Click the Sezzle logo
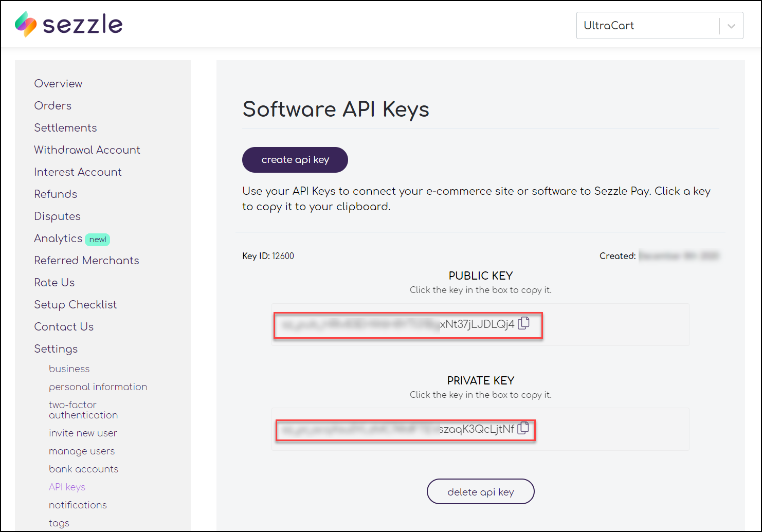 [x=69, y=24]
